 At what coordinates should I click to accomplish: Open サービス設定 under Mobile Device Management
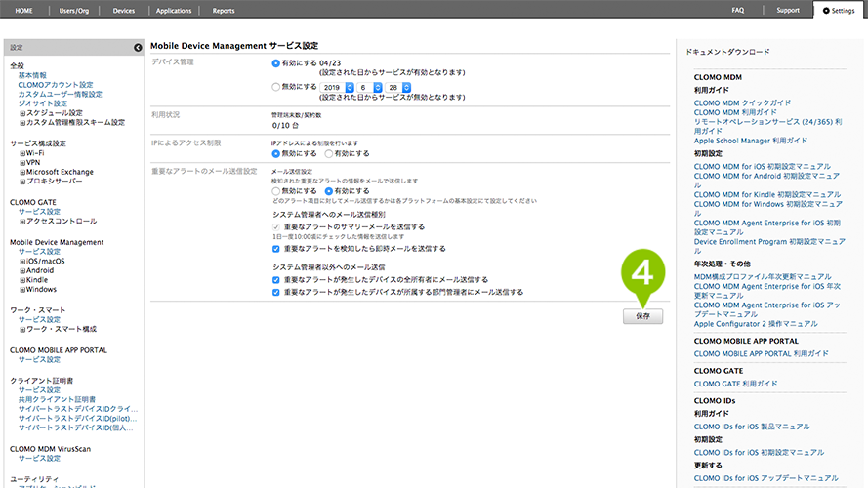[39, 252]
